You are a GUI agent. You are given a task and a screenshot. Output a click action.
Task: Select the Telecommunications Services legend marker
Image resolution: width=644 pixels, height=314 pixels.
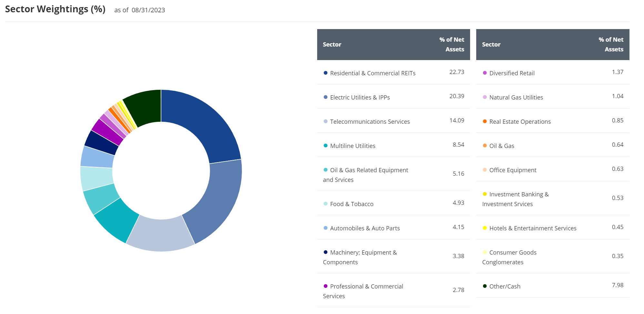click(326, 122)
